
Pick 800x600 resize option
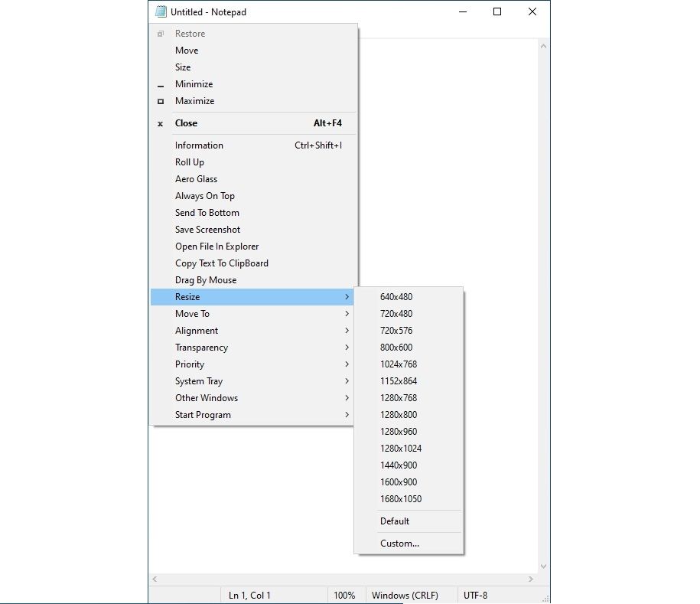409,348
